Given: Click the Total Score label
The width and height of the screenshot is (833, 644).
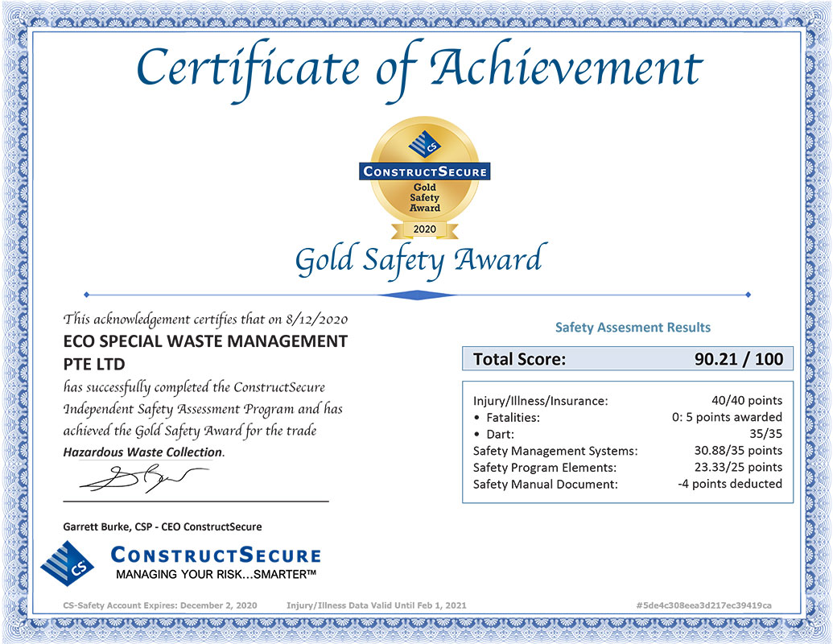Looking at the screenshot, I should click(520, 359).
